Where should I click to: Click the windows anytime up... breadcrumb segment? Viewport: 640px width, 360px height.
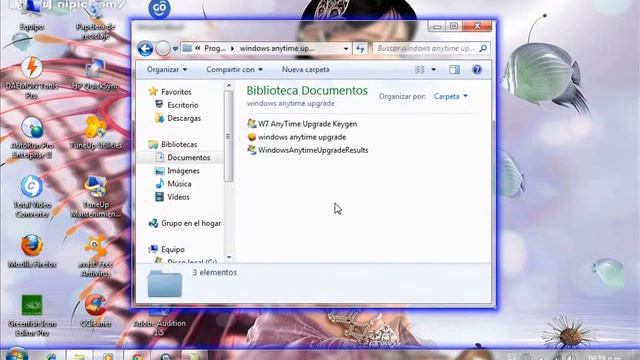pyautogui.click(x=277, y=49)
